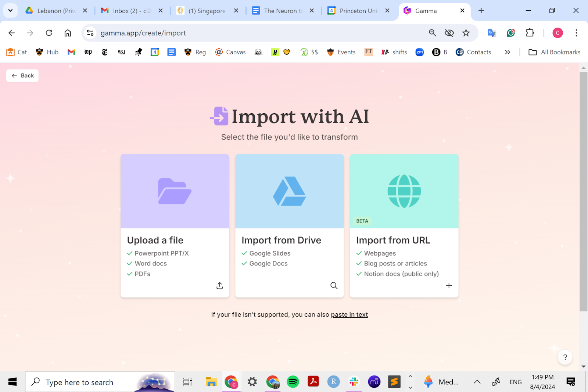Viewport: 588px width, 392px height.
Task: Bookmark this page with the star
Action: coord(466,33)
